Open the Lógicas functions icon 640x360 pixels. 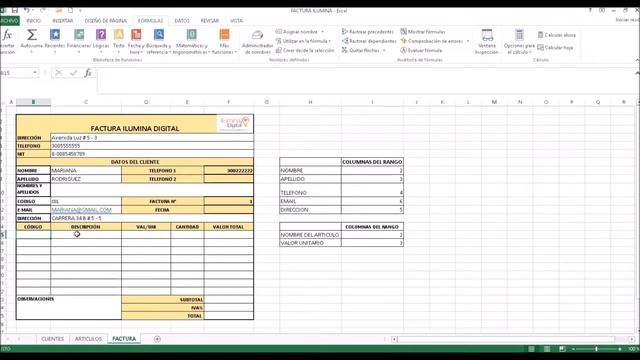click(x=101, y=35)
